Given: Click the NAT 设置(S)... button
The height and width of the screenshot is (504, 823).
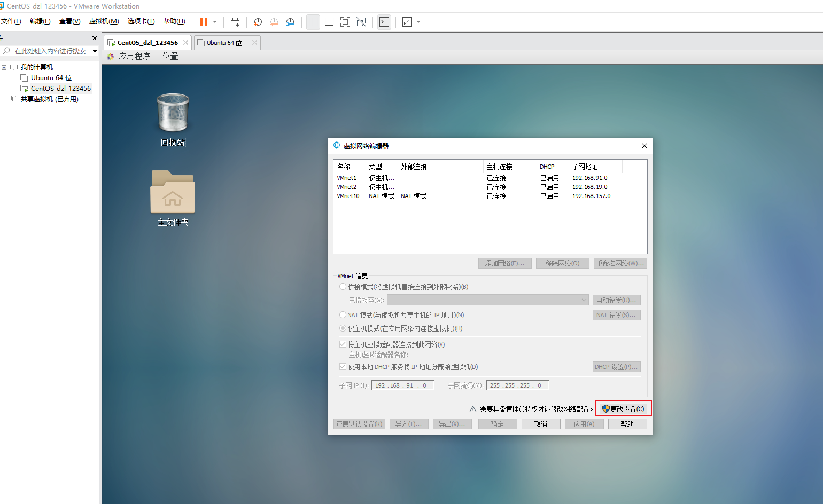Looking at the screenshot, I should click(x=616, y=315).
